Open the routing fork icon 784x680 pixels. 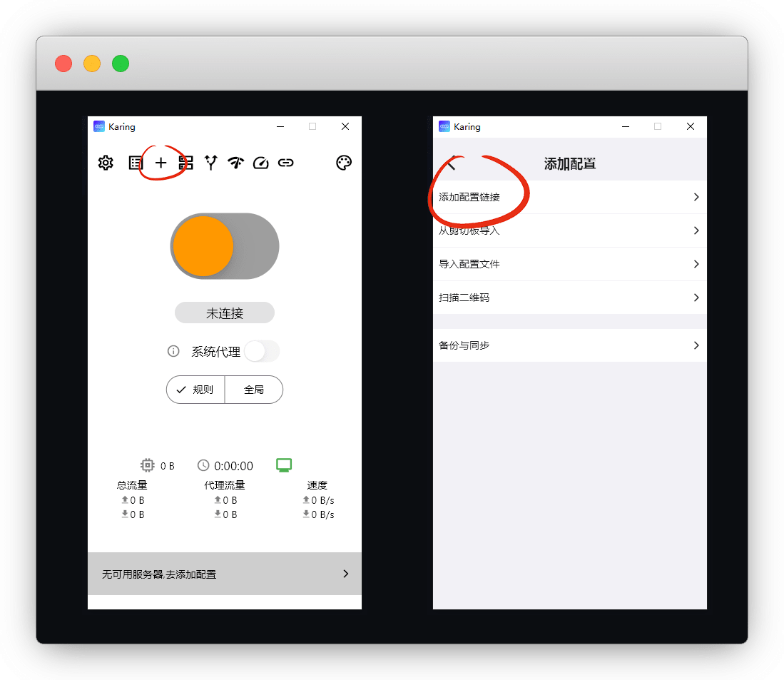point(210,163)
